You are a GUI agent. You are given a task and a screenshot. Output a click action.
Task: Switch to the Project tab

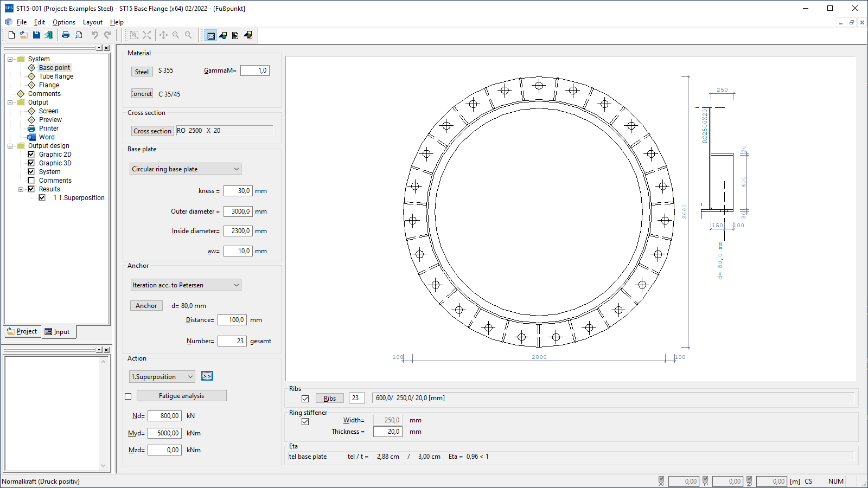click(x=23, y=331)
